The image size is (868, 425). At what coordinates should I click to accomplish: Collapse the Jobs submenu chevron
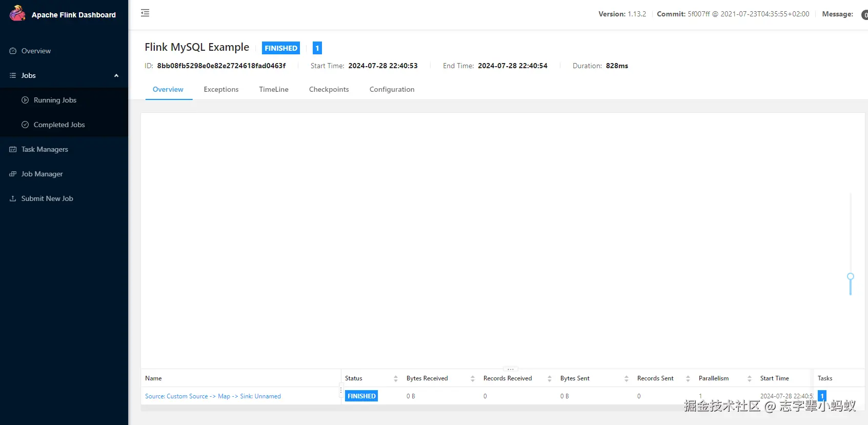click(x=116, y=75)
